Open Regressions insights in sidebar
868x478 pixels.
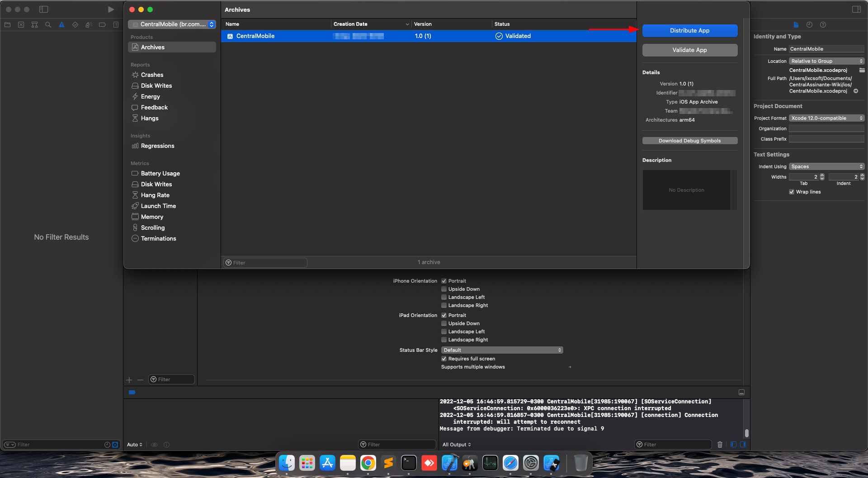pyautogui.click(x=157, y=146)
